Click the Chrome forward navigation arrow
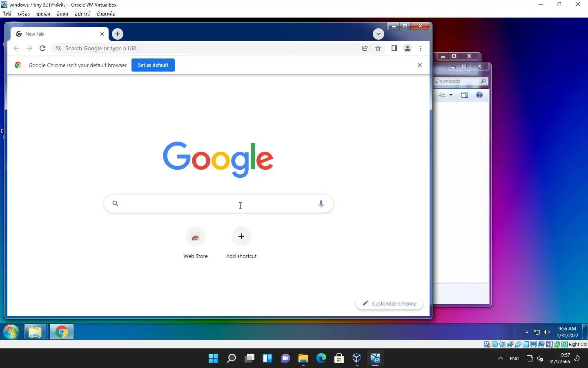Image resolution: width=588 pixels, height=368 pixels. [x=29, y=48]
